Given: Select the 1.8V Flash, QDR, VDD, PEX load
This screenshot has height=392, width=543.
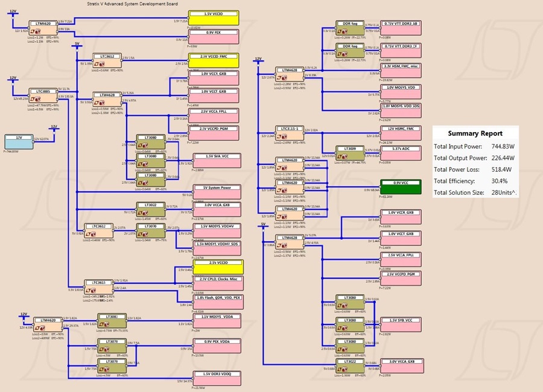Looking at the screenshot, I should pyautogui.click(x=218, y=302).
